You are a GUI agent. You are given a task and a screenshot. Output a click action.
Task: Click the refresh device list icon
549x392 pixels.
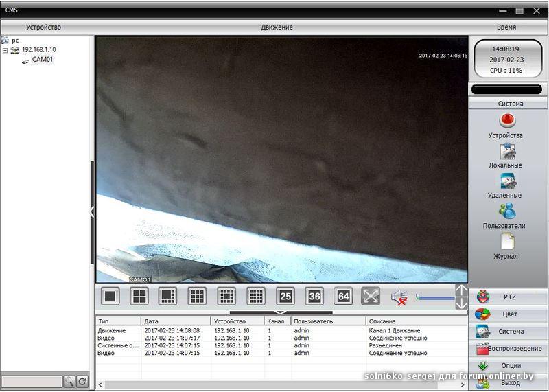click(82, 382)
